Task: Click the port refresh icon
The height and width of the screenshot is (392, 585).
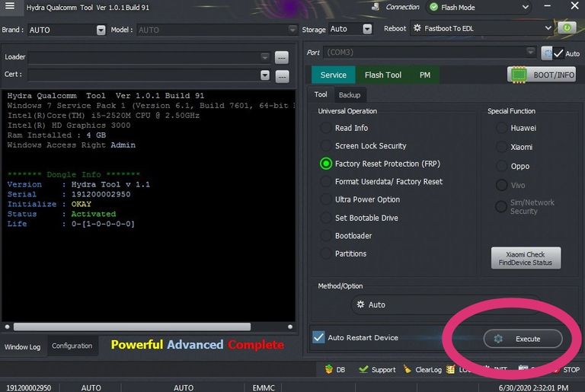Action: point(547,53)
